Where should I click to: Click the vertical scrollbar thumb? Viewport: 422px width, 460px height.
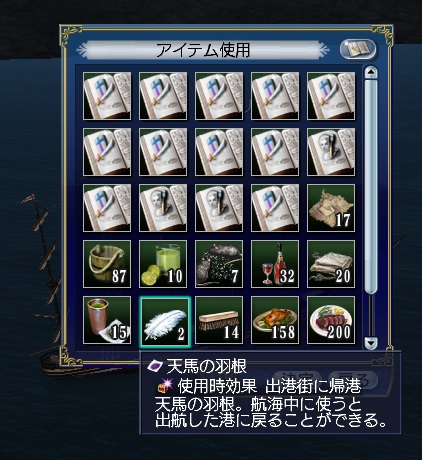(371, 187)
